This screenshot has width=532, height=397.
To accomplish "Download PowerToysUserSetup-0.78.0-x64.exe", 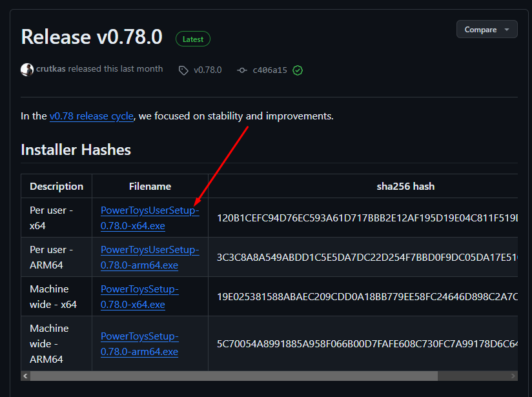I will coord(150,218).
